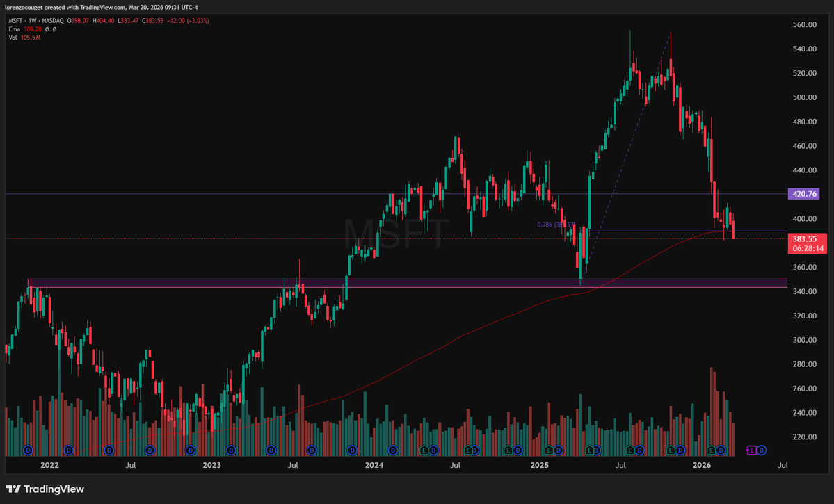This screenshot has width=834, height=504.
Task: Click the 2022 time axis label
Action: 49,465
